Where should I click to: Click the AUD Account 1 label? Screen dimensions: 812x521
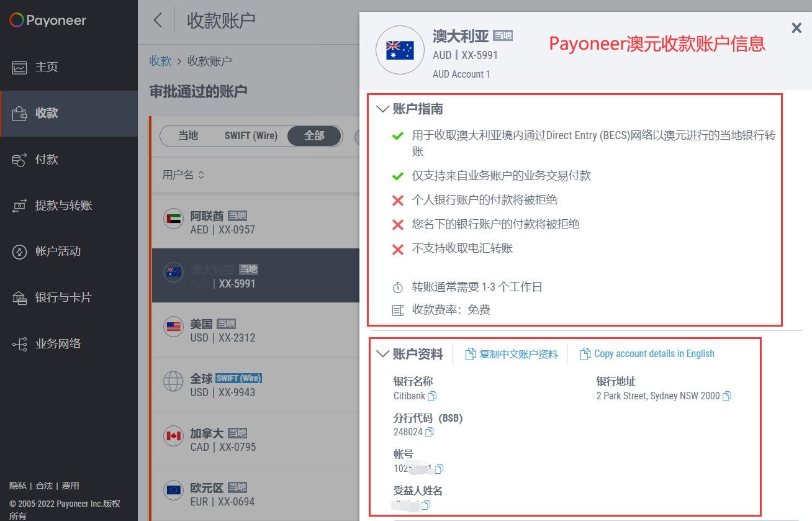tap(461, 75)
